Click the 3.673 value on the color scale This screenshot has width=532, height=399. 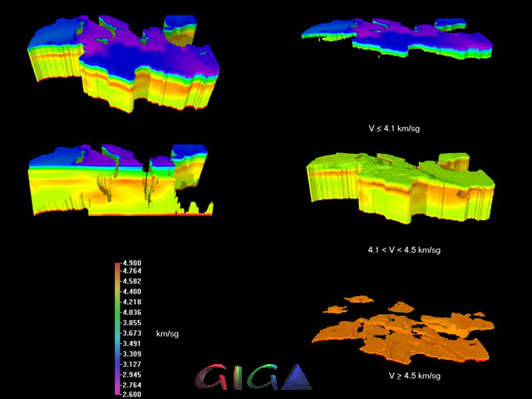131,333
